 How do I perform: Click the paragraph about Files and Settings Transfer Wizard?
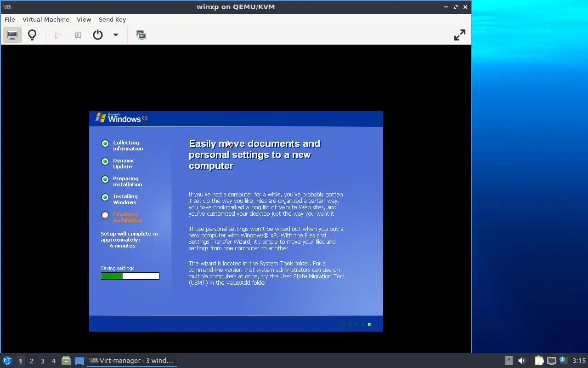266,238
